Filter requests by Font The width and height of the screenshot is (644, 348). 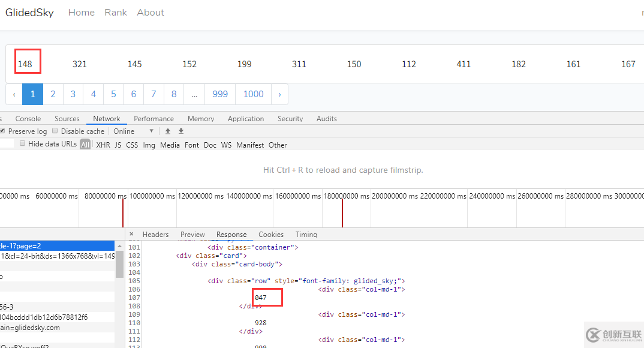[x=192, y=145]
